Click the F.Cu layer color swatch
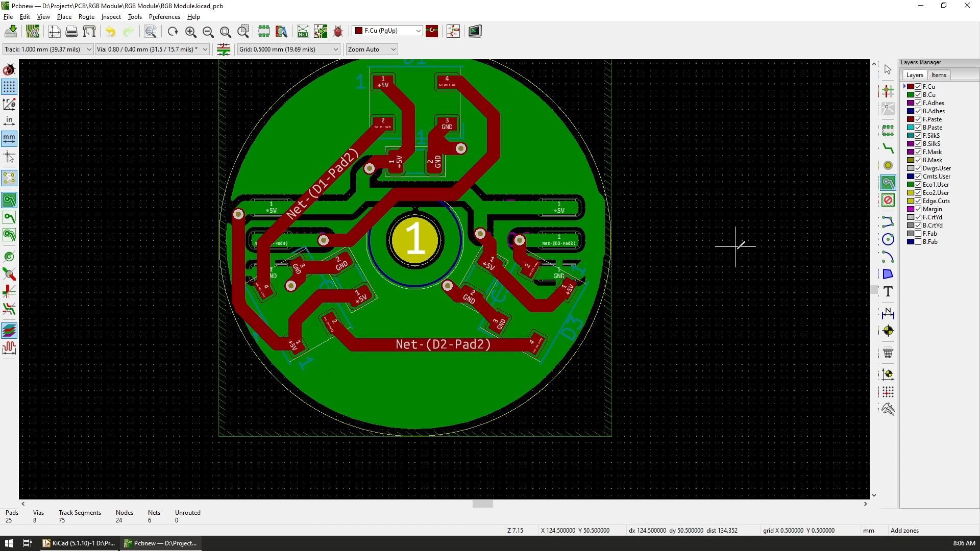 coord(911,86)
